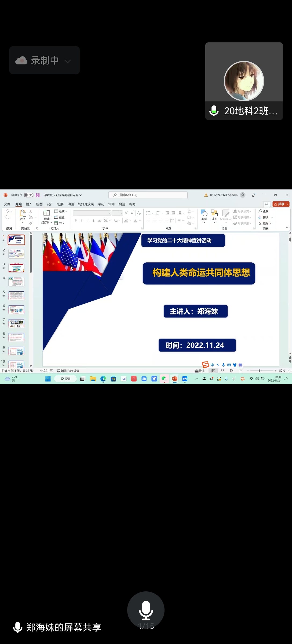The width and height of the screenshot is (292, 644).
Task: Toggle the unmute microphone button
Action: pyautogui.click(x=146, y=610)
